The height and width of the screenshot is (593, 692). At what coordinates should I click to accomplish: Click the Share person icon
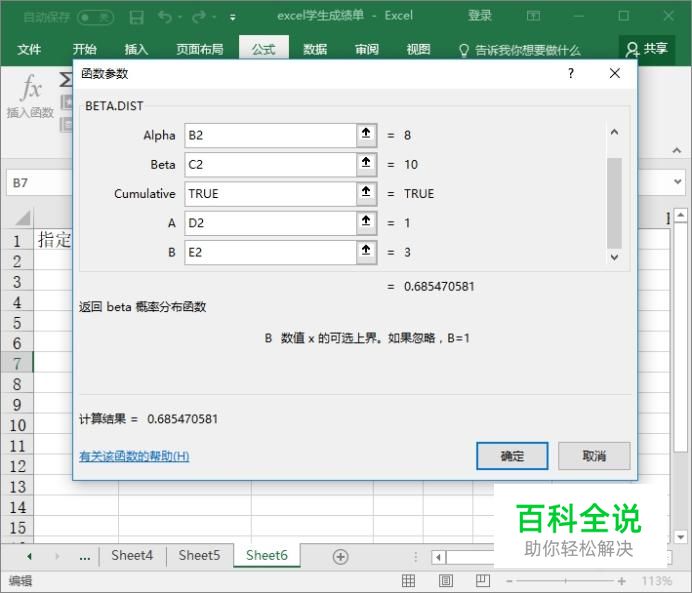(x=632, y=49)
